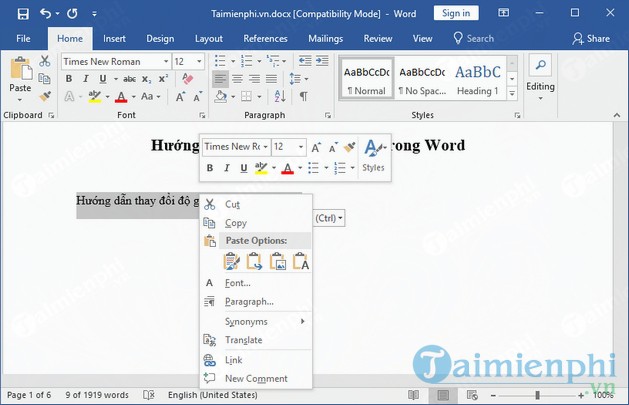Switch to Web Layout view in status bar
The image size is (629, 405).
(472, 395)
